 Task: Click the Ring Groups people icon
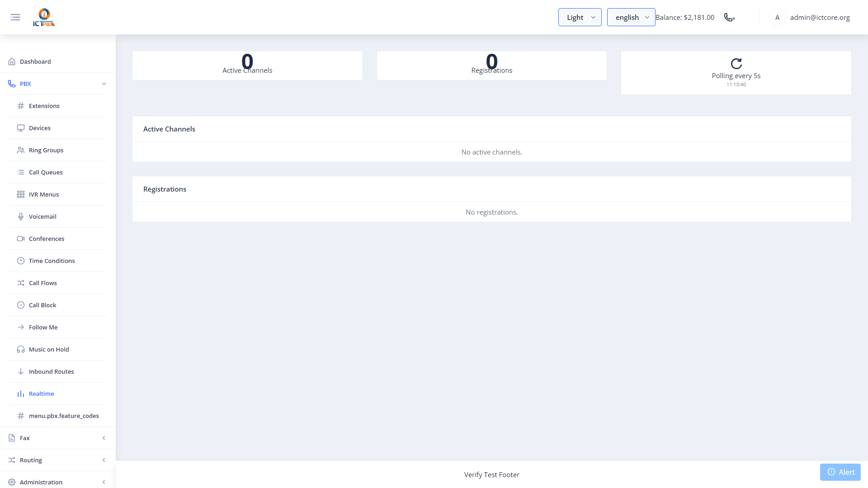(21, 150)
